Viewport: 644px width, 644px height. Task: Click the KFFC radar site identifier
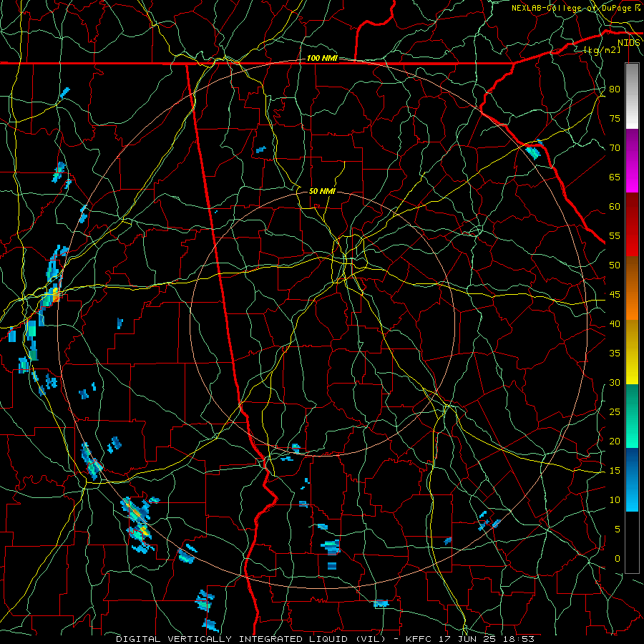pos(420,639)
